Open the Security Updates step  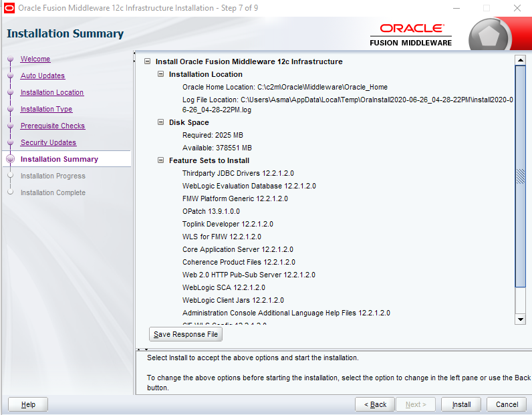pos(48,142)
